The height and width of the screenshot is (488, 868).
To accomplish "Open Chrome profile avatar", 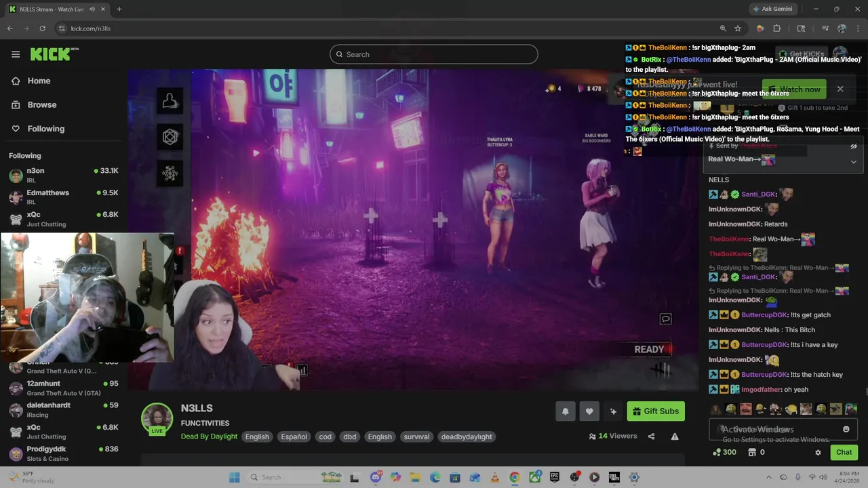I will [x=842, y=28].
